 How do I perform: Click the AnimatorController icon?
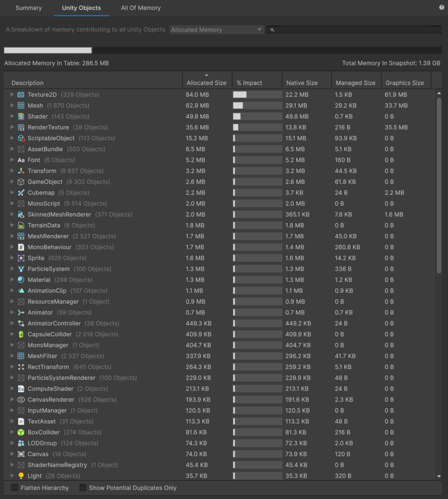click(x=21, y=324)
